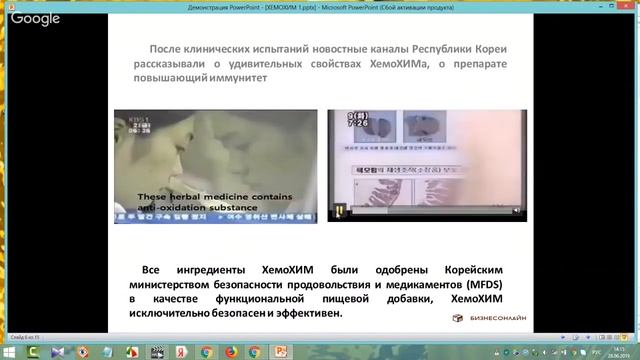Click the bold paragraph mentioning MFDS

point(316,291)
